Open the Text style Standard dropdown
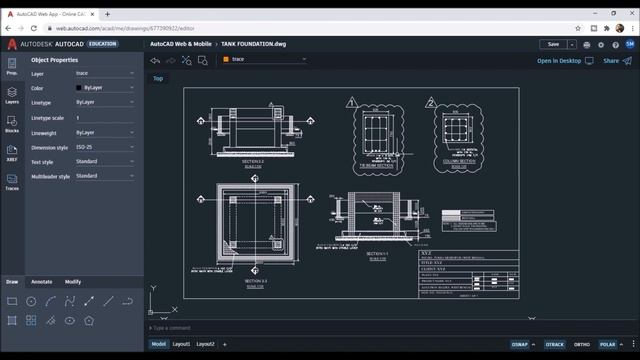 (105, 162)
